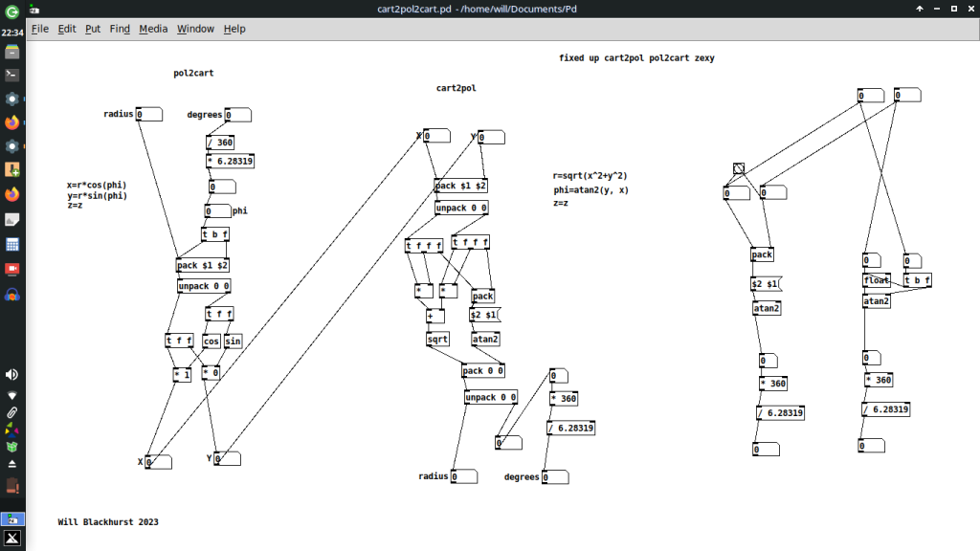Launch the calculator from the dock

11,244
